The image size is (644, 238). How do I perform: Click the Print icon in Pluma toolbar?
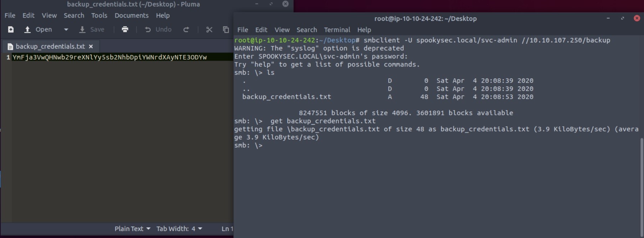125,29
